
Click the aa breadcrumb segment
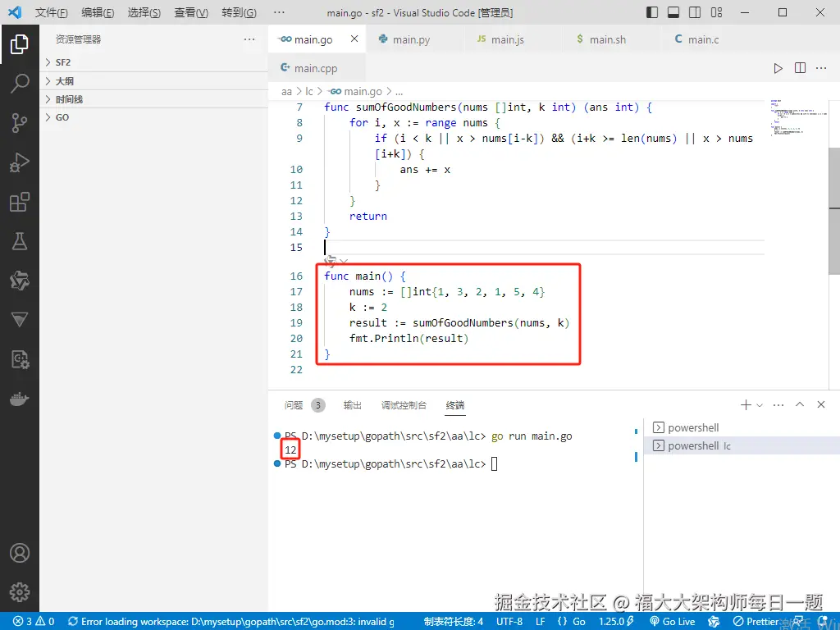coord(286,92)
